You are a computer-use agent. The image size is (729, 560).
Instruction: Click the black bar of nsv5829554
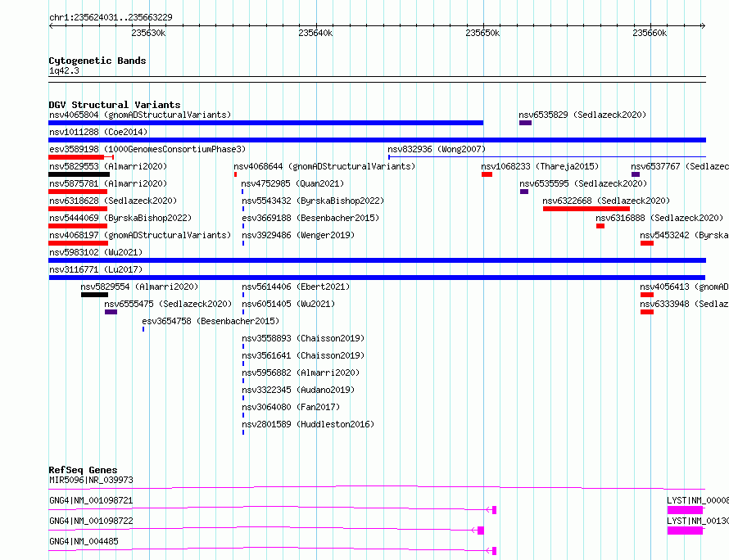[x=94, y=295]
